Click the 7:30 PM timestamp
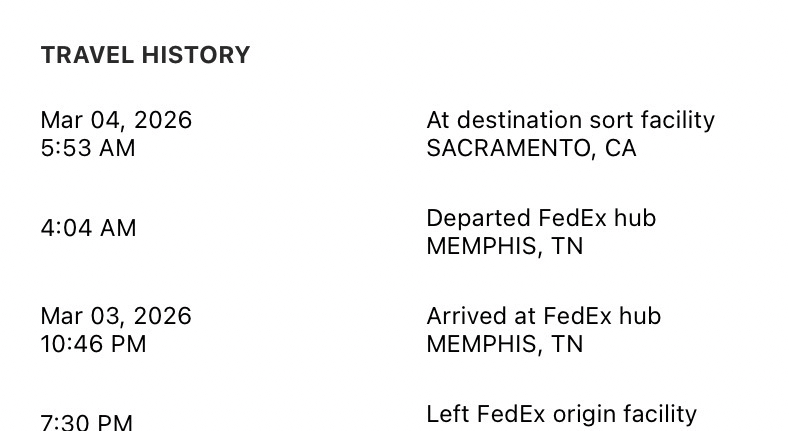This screenshot has height=431, width=789. 86,423
